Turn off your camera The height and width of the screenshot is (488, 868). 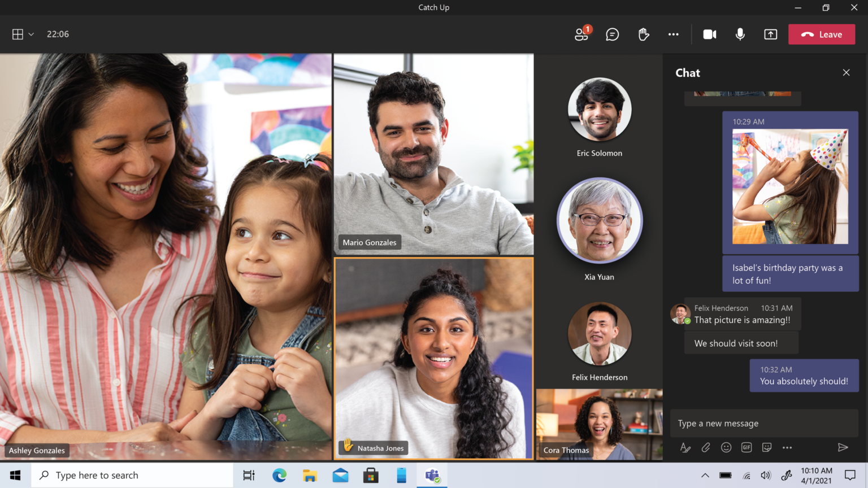pyautogui.click(x=710, y=34)
